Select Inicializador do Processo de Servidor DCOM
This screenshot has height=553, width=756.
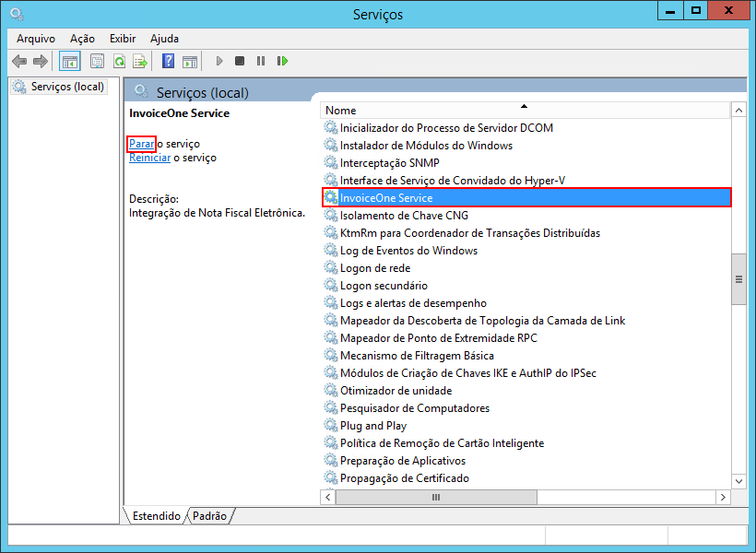[446, 128]
